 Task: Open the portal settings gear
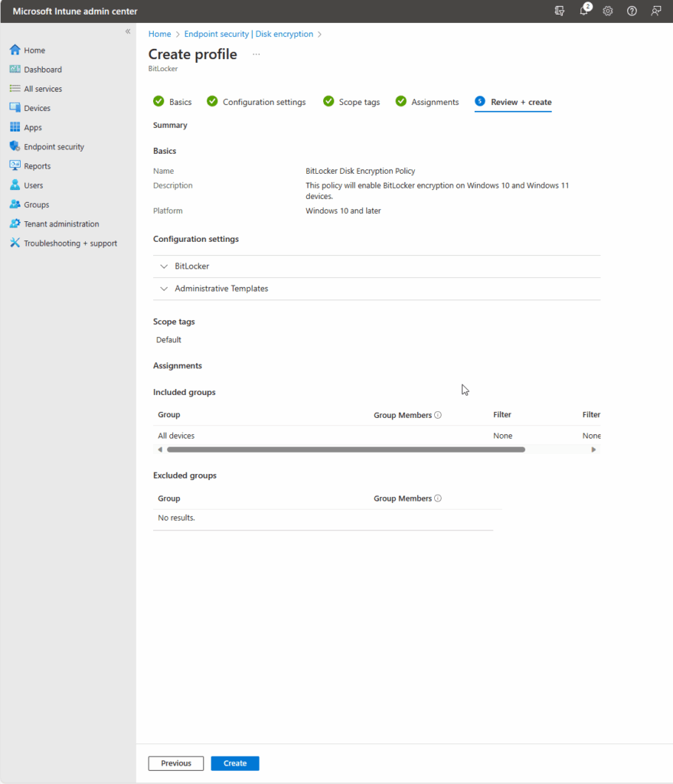[x=608, y=11]
